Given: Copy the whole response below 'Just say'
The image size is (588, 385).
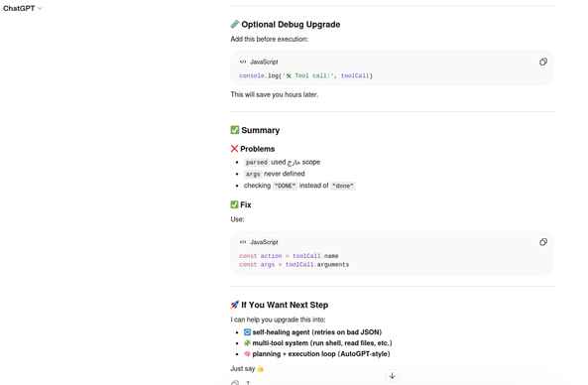Looking at the screenshot, I should coord(235,383).
